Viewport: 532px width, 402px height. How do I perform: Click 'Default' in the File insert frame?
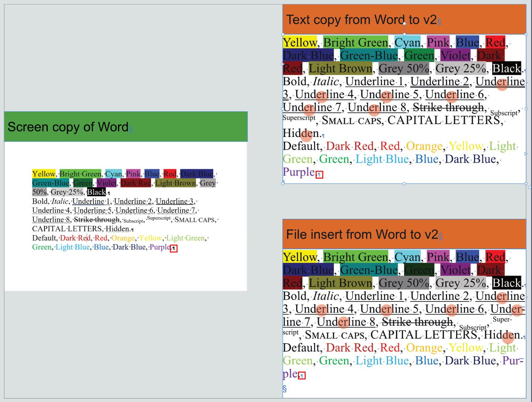coord(302,348)
